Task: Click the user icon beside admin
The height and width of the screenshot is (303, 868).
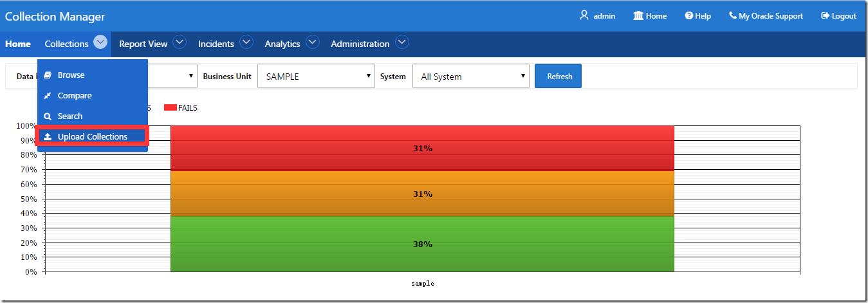Action: pyautogui.click(x=584, y=15)
